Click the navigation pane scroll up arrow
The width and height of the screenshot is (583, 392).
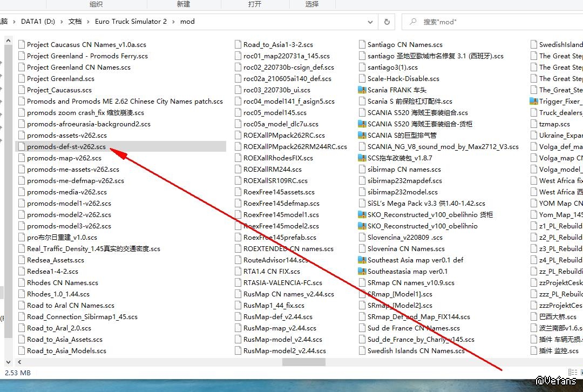coord(8,41)
